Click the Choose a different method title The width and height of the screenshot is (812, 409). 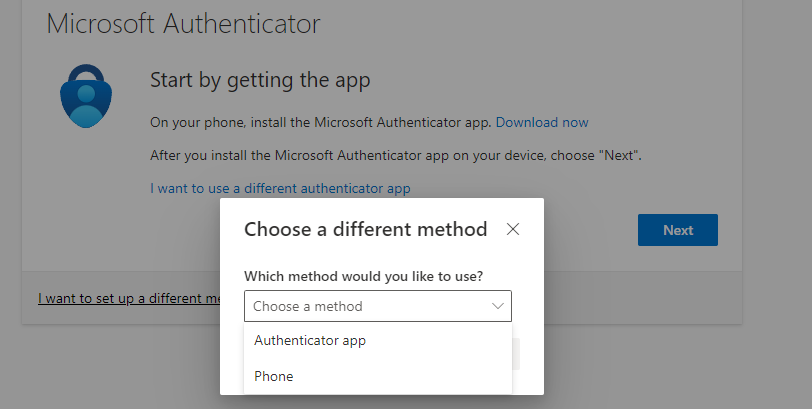point(366,229)
